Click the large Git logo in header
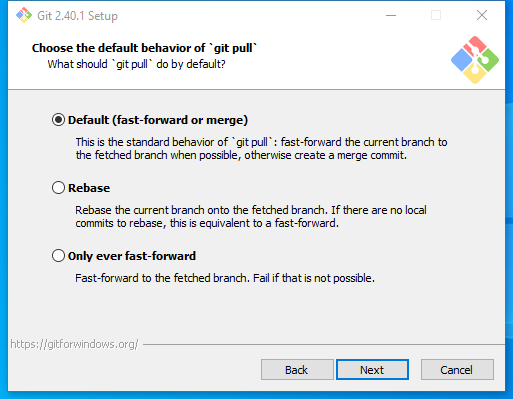 (x=475, y=60)
